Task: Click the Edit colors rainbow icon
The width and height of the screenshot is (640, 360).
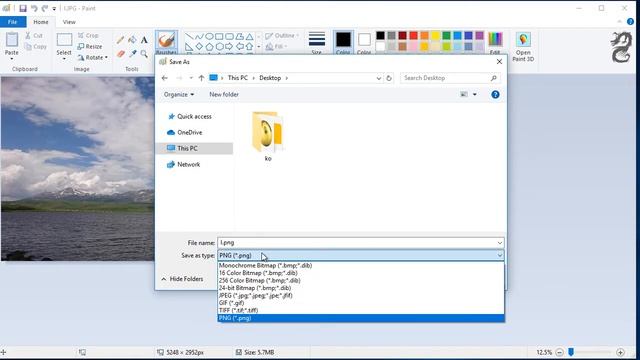Action: coord(495,39)
